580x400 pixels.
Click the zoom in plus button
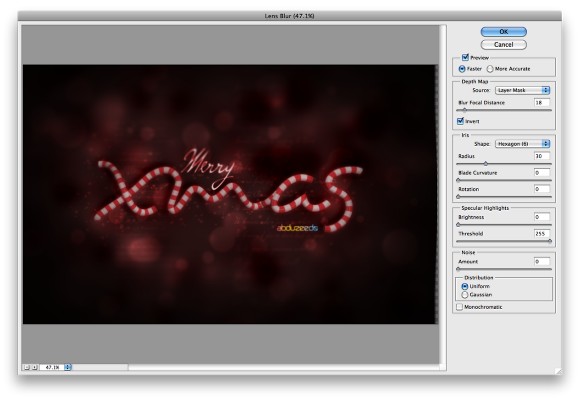coord(34,367)
